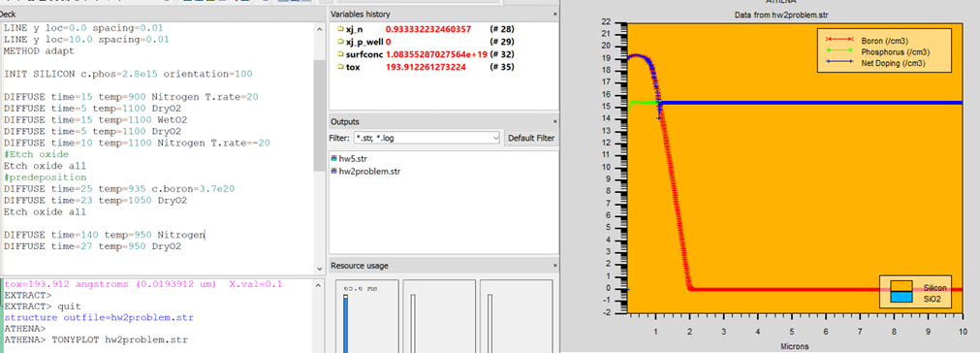The image size is (980, 353).
Task: Click the folder icon beside surfconc variable
Action: tap(340, 54)
